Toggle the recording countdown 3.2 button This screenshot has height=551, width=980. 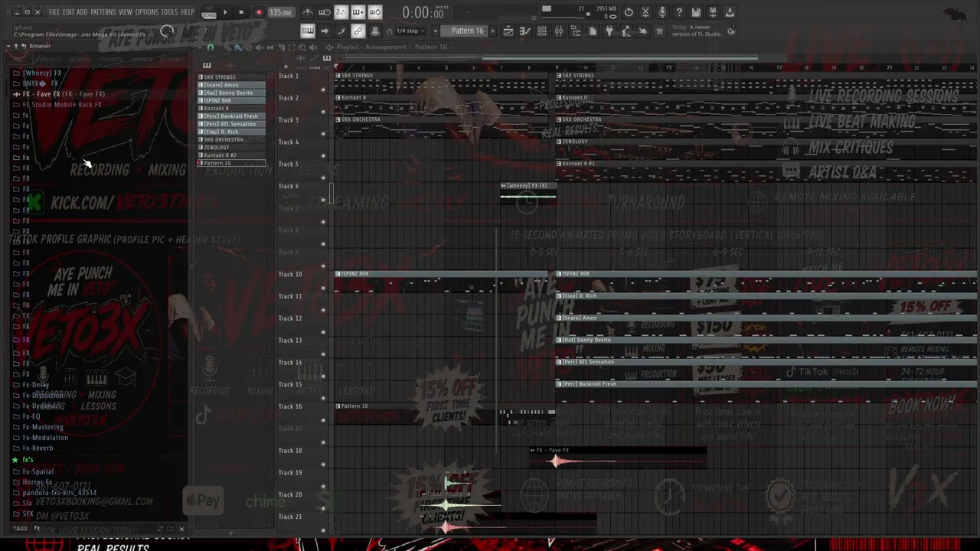341,12
